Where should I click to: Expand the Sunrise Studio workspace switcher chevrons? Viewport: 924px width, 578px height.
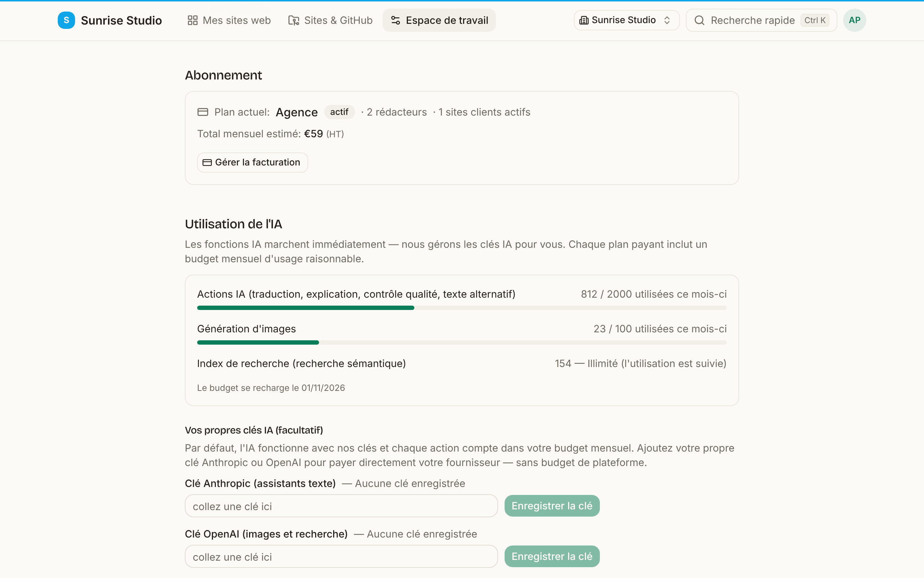[x=667, y=20]
